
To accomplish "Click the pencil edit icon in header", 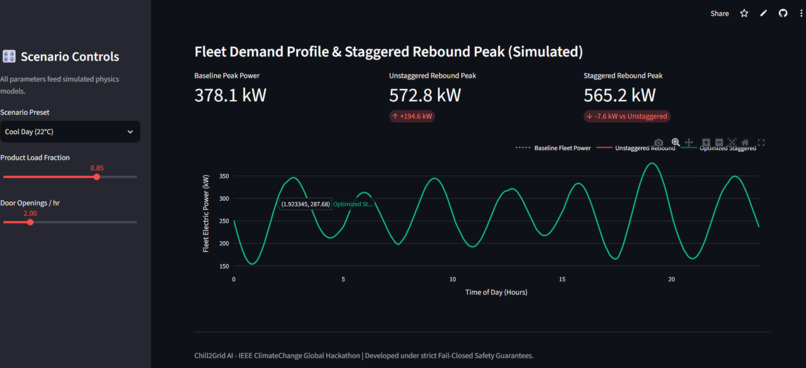I will click(x=763, y=14).
